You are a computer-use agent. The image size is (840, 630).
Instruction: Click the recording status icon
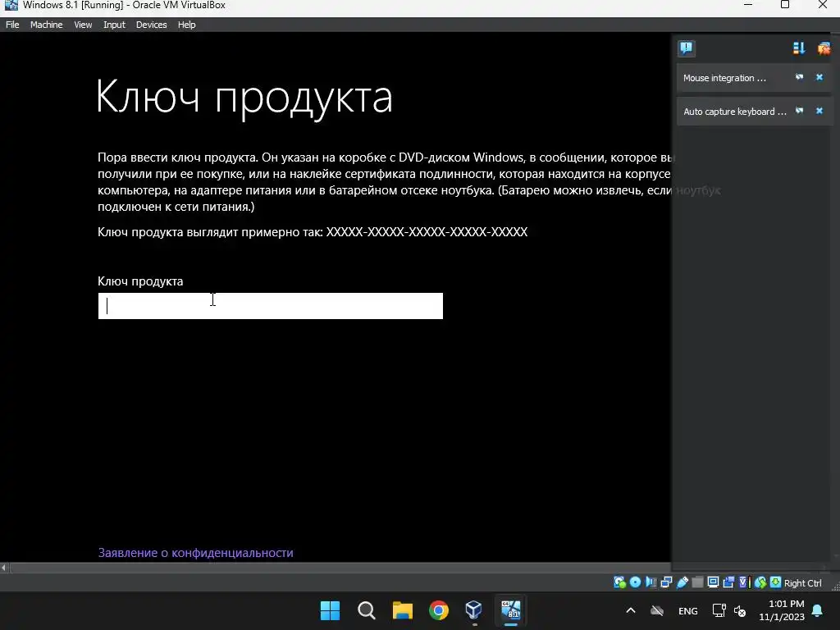728,582
